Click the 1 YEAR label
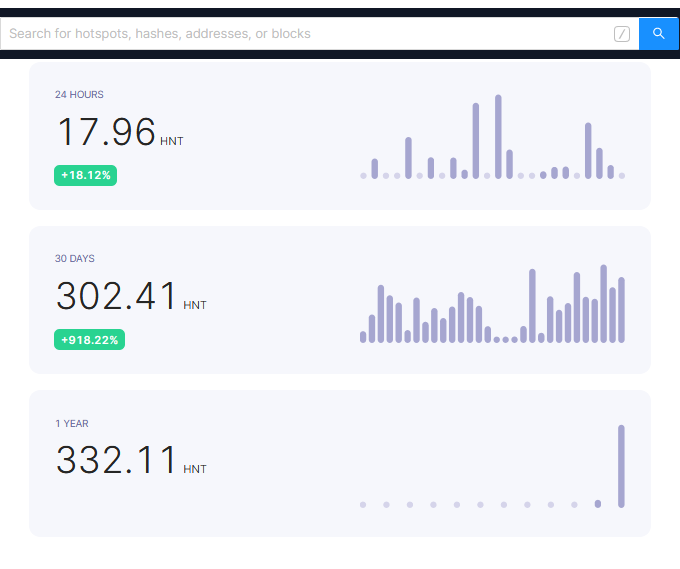 72,423
